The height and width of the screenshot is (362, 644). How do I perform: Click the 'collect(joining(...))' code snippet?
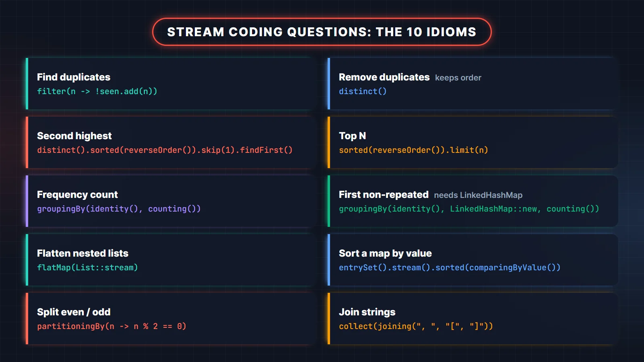[416, 326]
